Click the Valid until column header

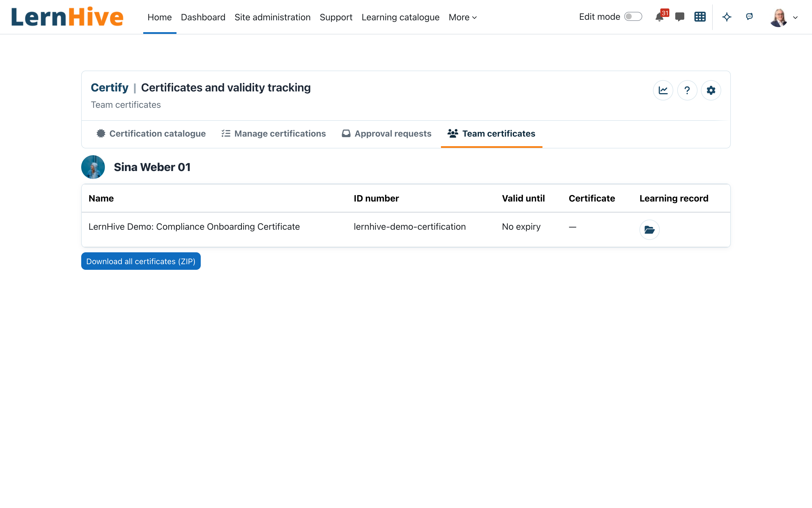click(x=523, y=198)
